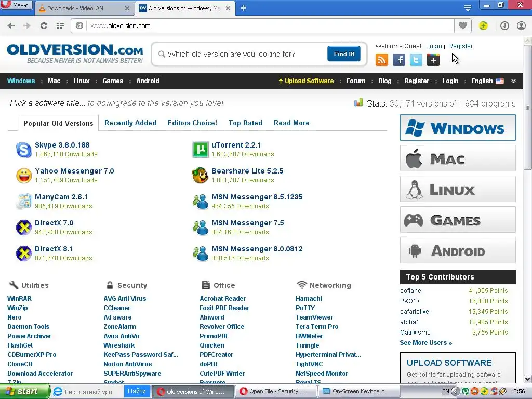Image resolution: width=532 pixels, height=399 pixels.
Task: Click the DirectX 7.0 icon
Action: (24, 228)
